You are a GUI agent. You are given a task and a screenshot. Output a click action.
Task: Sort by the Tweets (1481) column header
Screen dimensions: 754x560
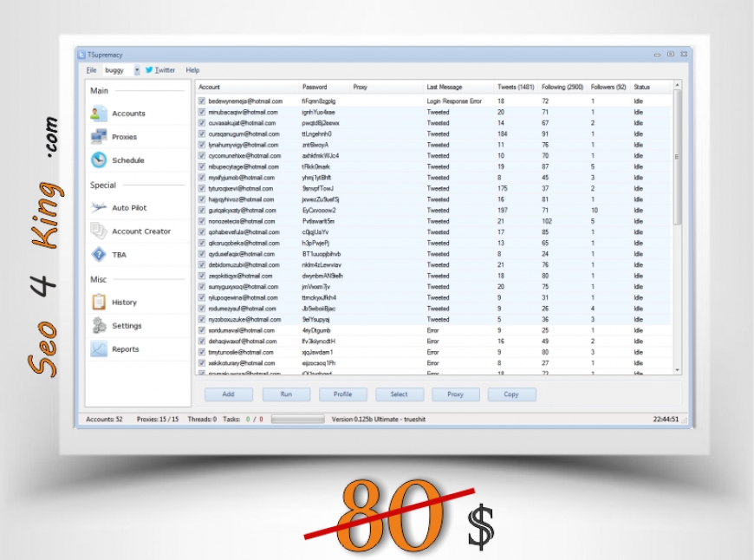(516, 87)
